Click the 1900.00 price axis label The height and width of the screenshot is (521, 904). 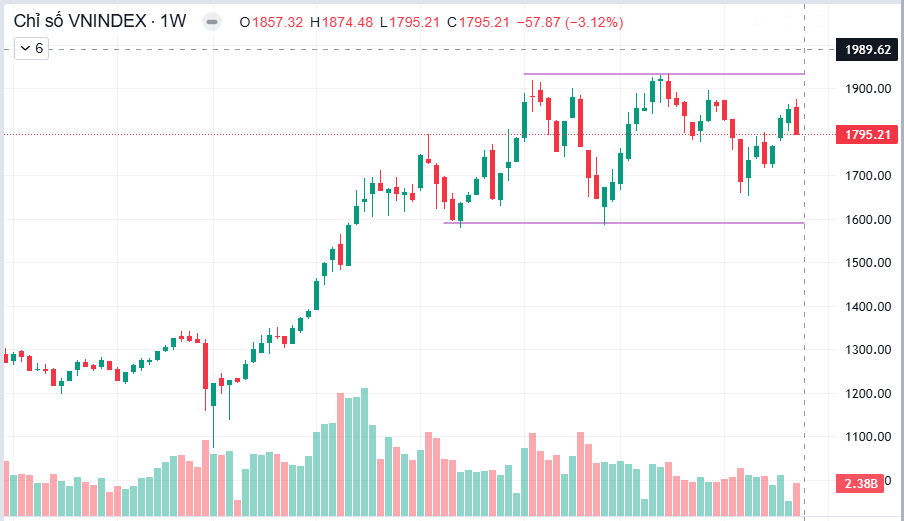tap(868, 89)
